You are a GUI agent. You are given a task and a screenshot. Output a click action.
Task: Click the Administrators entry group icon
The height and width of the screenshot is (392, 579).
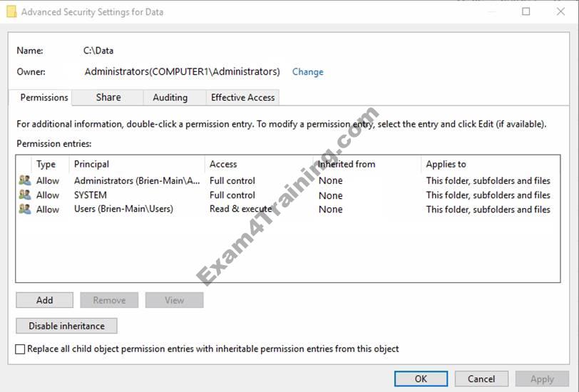[25, 181]
